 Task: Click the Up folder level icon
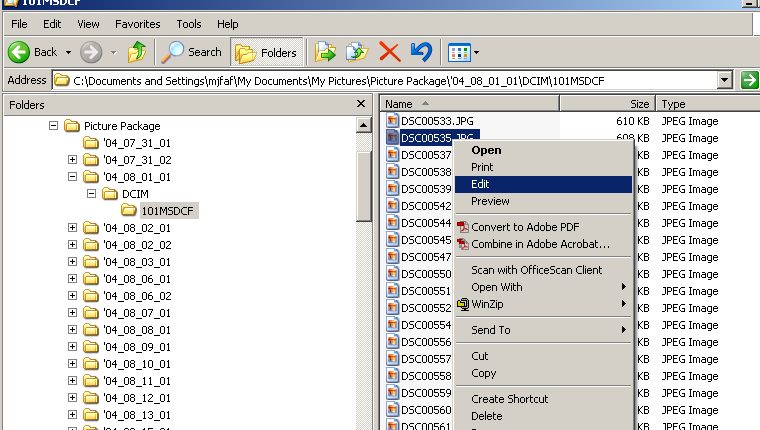pos(137,52)
